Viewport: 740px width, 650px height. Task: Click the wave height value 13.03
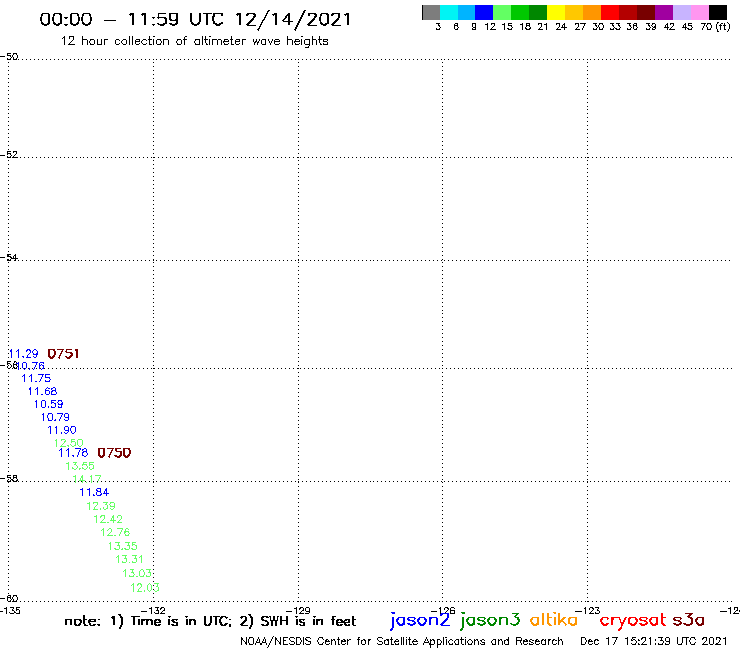[137, 573]
